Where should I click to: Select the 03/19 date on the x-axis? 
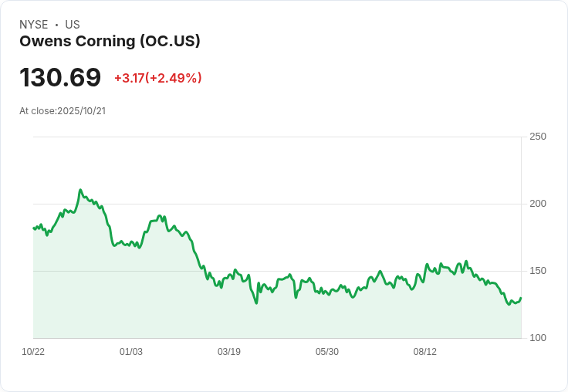pyautogui.click(x=229, y=352)
